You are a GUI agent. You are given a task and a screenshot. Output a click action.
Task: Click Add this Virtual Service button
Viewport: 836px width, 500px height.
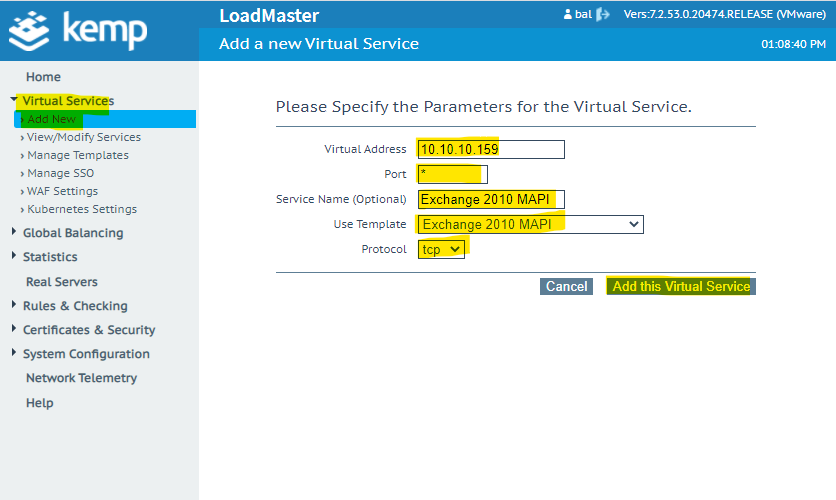tap(681, 286)
